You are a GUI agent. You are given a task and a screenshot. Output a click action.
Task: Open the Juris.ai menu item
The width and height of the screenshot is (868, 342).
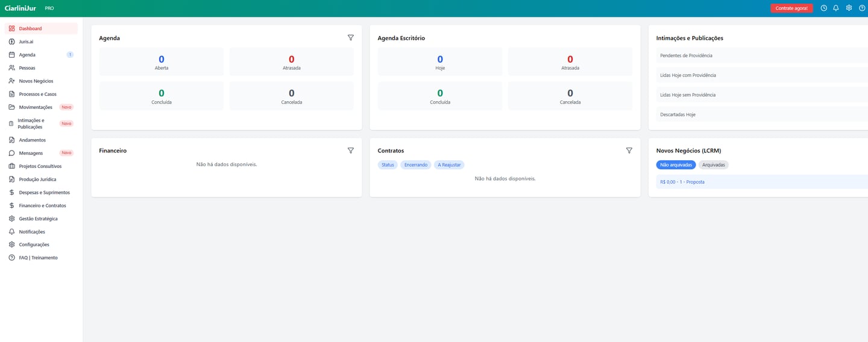point(42,42)
